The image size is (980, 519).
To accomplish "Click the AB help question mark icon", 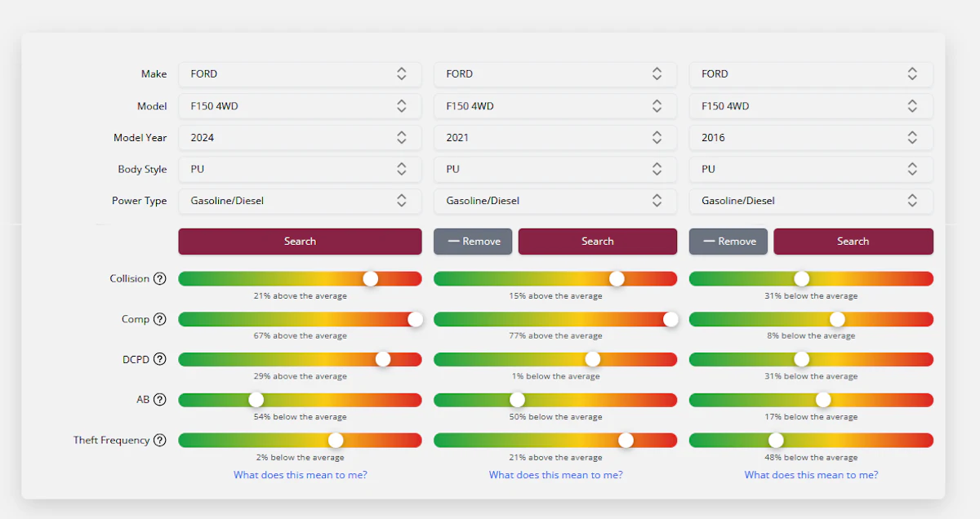I will point(160,400).
